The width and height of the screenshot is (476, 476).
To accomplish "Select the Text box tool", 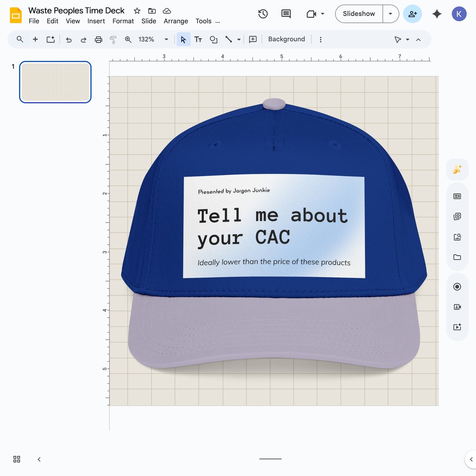I will click(x=198, y=39).
